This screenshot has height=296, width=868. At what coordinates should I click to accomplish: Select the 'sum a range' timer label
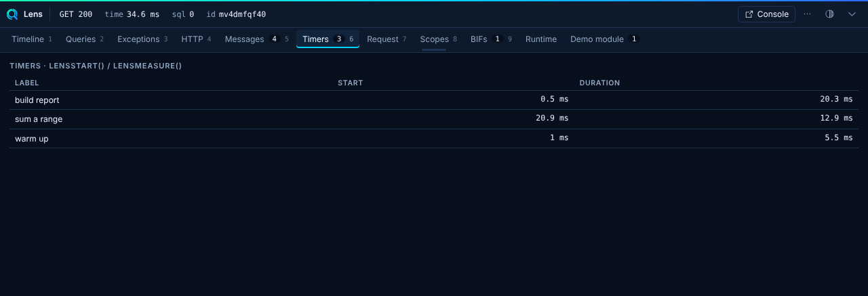(x=39, y=119)
